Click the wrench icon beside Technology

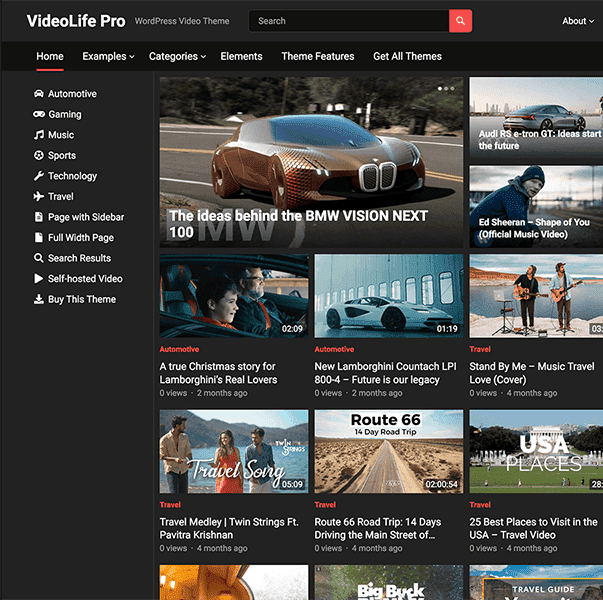pos(39,176)
